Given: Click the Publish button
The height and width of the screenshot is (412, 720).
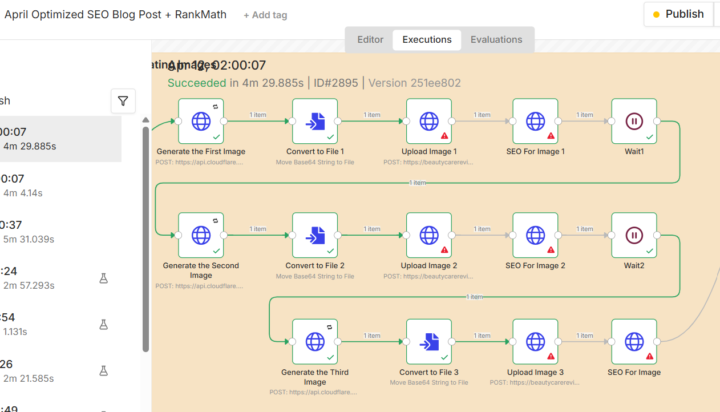Looking at the screenshot, I should 678,14.
